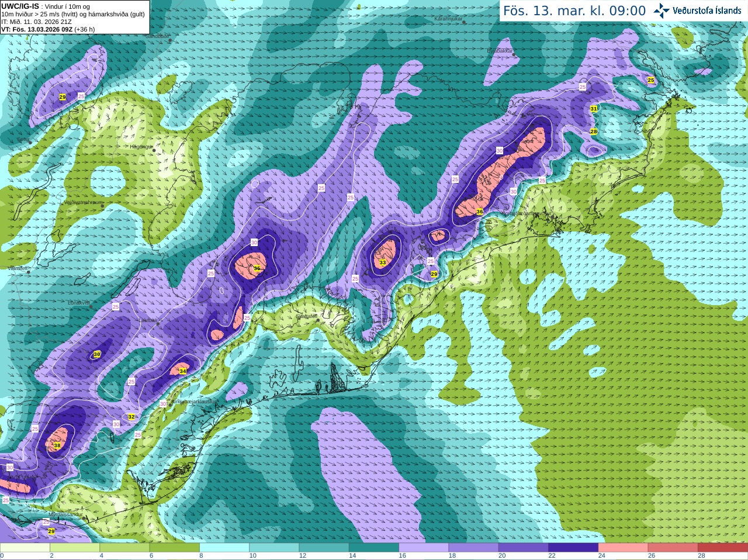
Task: Click the legend tick label 16
Action: click(x=403, y=556)
